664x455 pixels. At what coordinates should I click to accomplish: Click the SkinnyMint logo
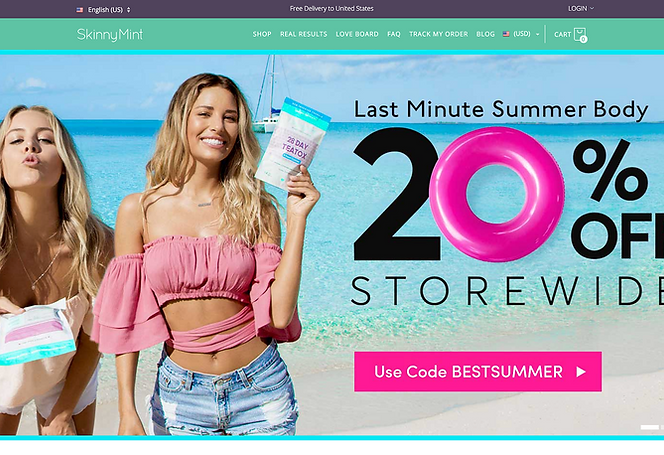click(110, 35)
